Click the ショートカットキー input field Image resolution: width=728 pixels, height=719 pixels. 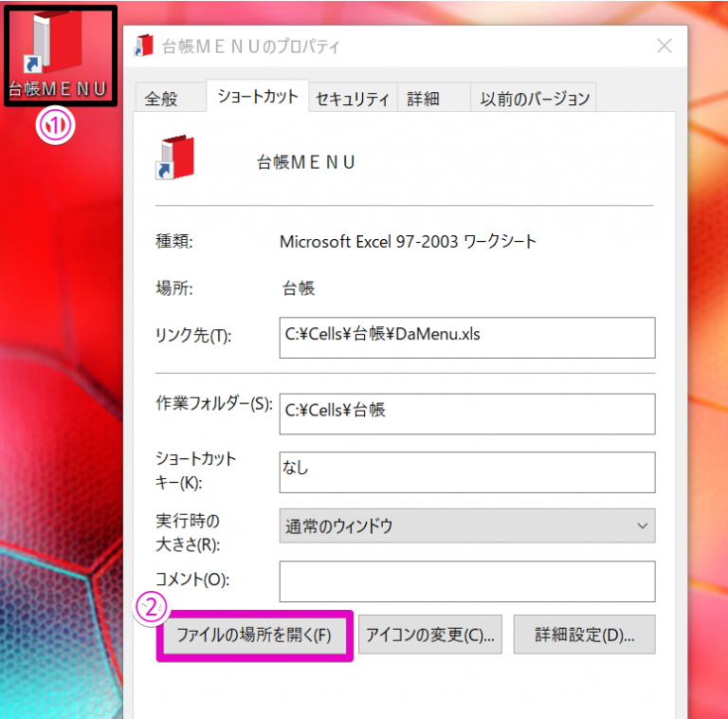467,471
